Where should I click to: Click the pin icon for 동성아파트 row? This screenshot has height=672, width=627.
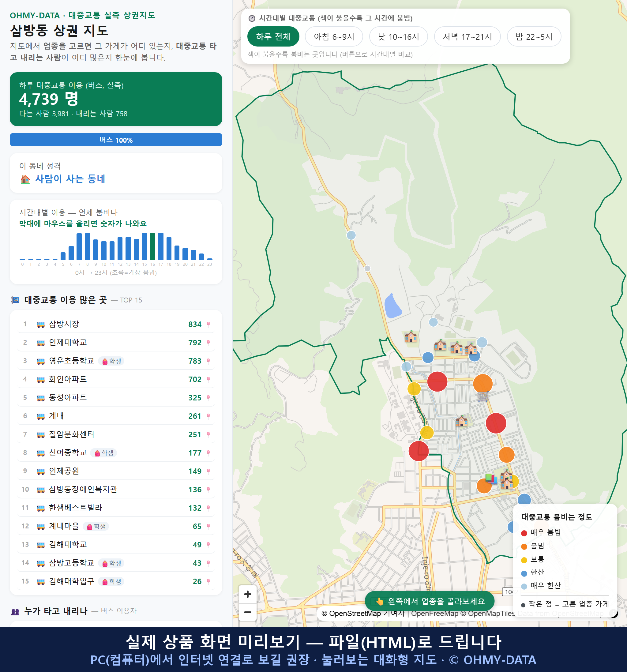(x=208, y=398)
